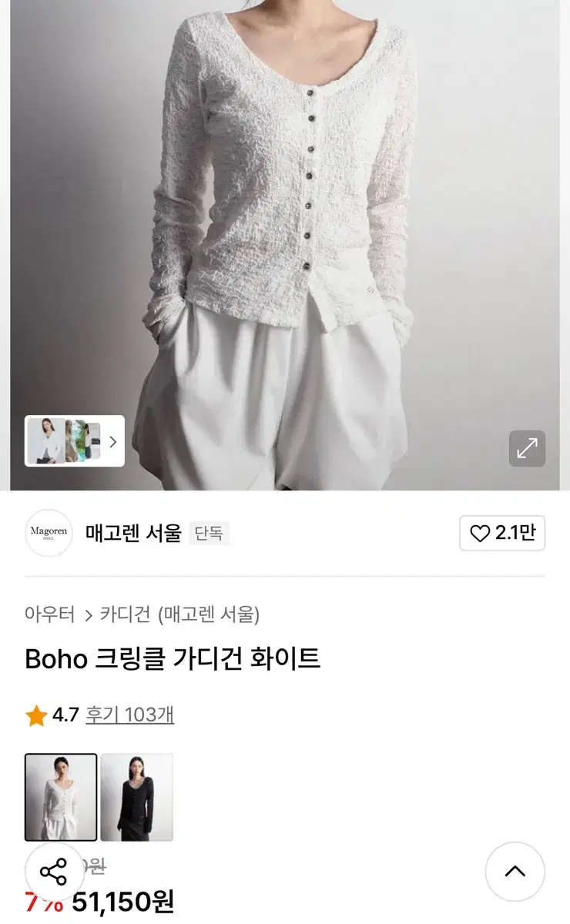Tap the orange star rating icon
The width and height of the screenshot is (570, 924).
click(x=36, y=716)
